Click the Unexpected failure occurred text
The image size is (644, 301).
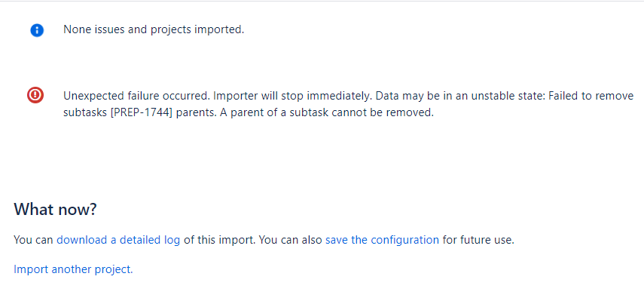[x=137, y=97]
